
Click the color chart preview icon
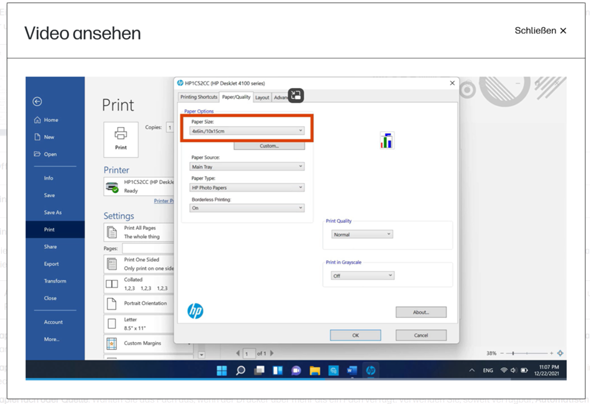(386, 140)
